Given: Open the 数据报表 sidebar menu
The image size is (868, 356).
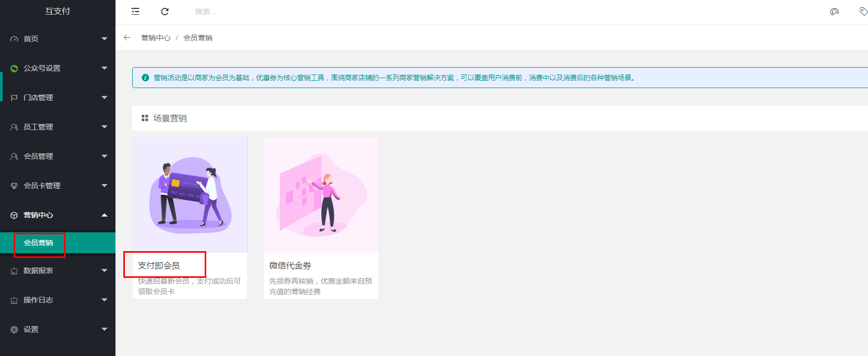Looking at the screenshot, I should [x=58, y=271].
